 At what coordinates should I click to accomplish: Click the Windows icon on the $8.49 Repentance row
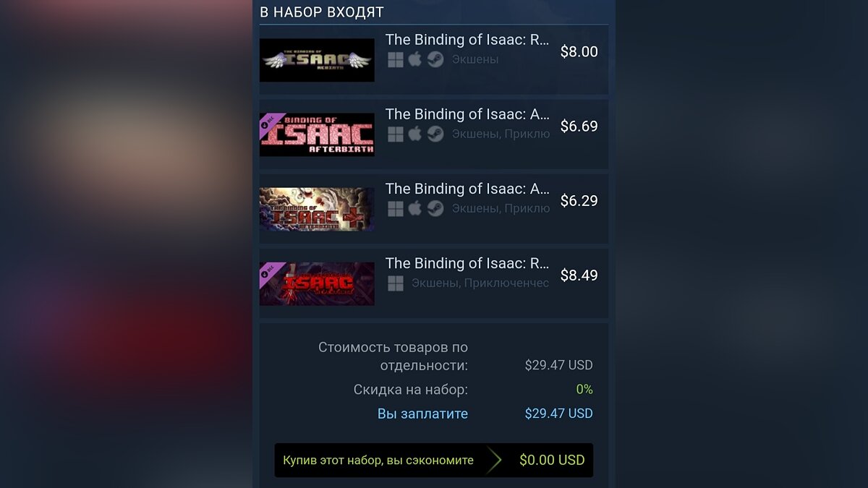click(x=396, y=283)
